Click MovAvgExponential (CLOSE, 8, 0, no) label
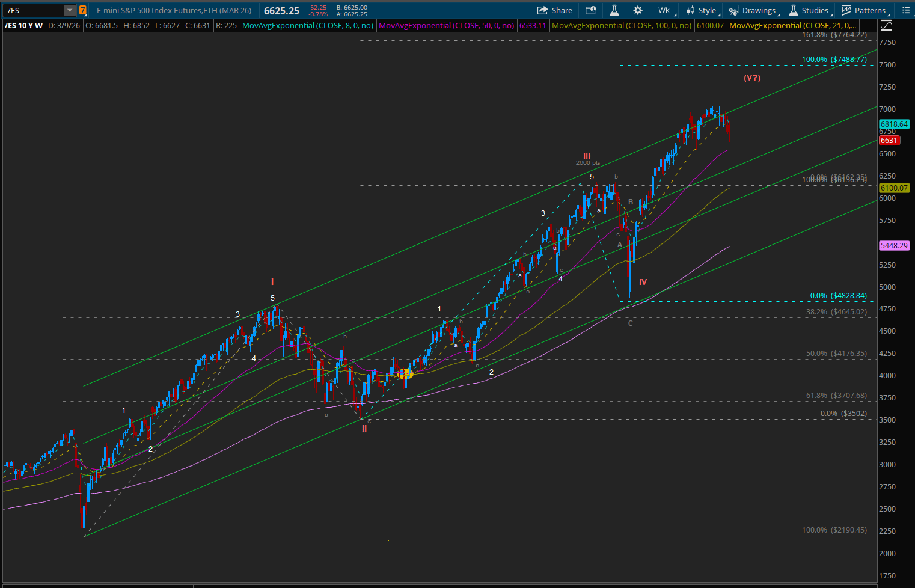 [308, 26]
